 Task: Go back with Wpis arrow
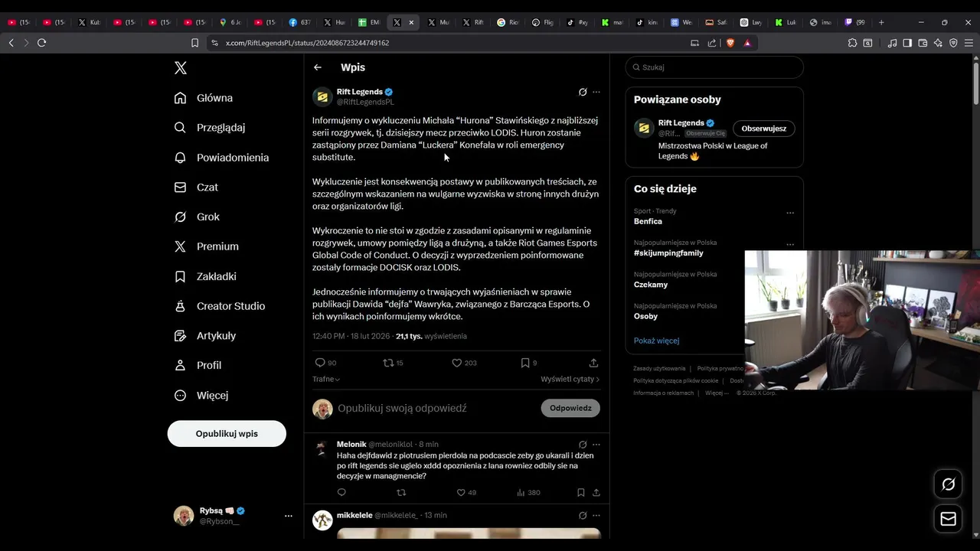coord(318,67)
